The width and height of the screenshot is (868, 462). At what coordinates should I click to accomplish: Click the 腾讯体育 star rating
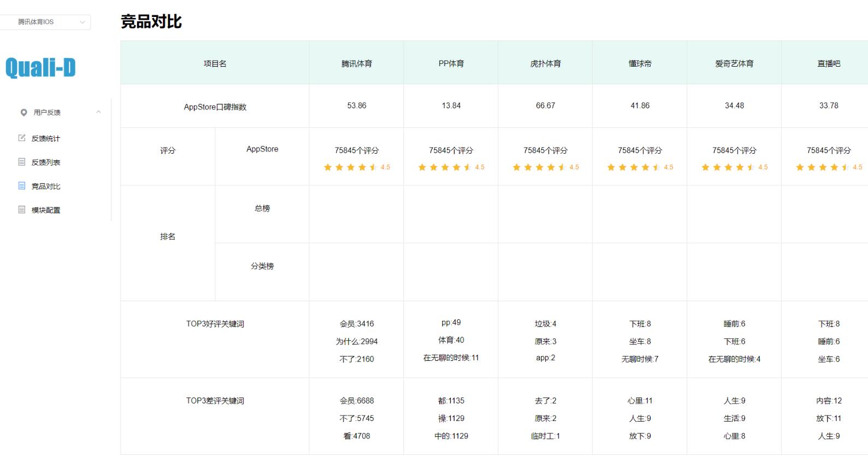(x=351, y=167)
